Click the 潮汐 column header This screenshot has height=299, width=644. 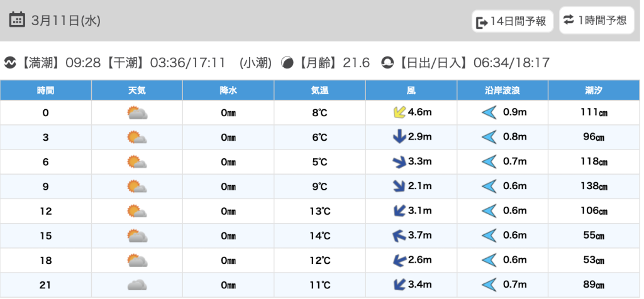(x=594, y=90)
